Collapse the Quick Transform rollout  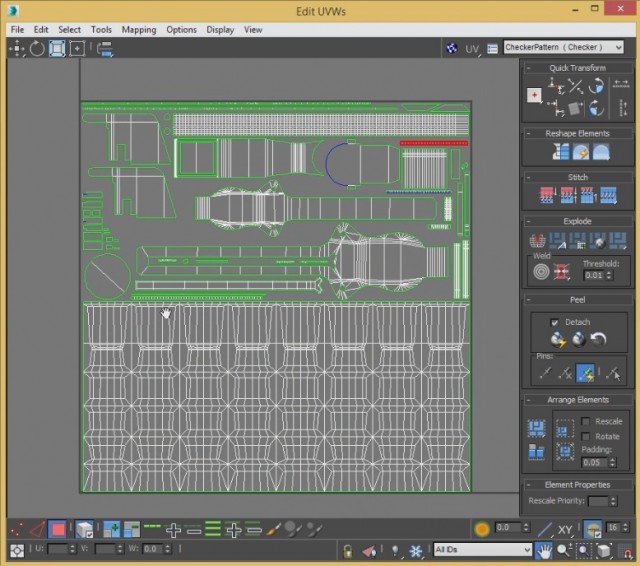point(577,68)
